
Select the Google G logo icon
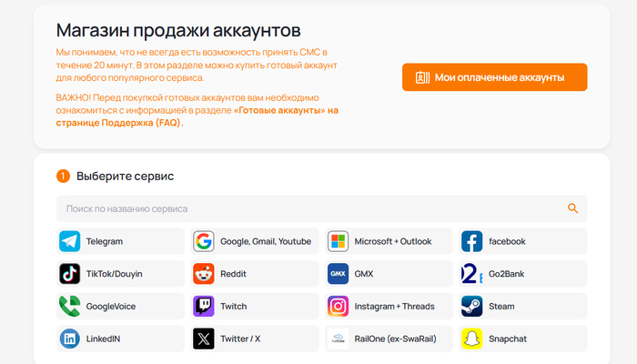point(204,241)
